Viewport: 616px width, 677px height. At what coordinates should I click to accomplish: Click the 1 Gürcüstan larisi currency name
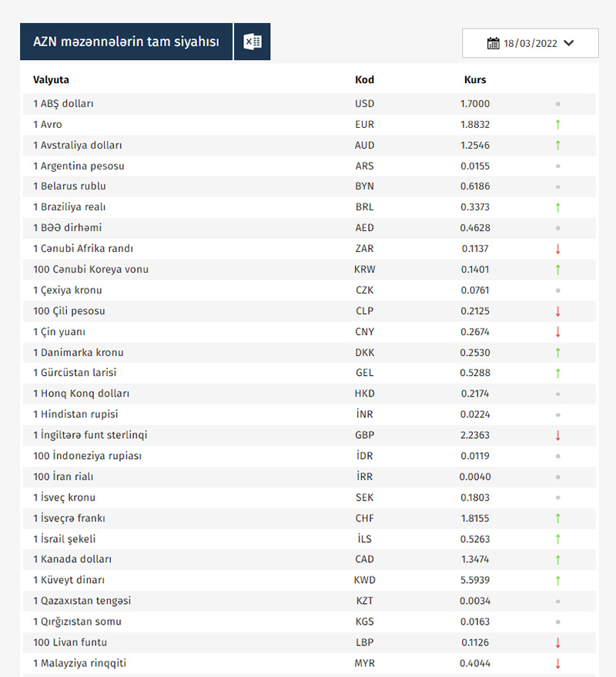pyautogui.click(x=74, y=373)
